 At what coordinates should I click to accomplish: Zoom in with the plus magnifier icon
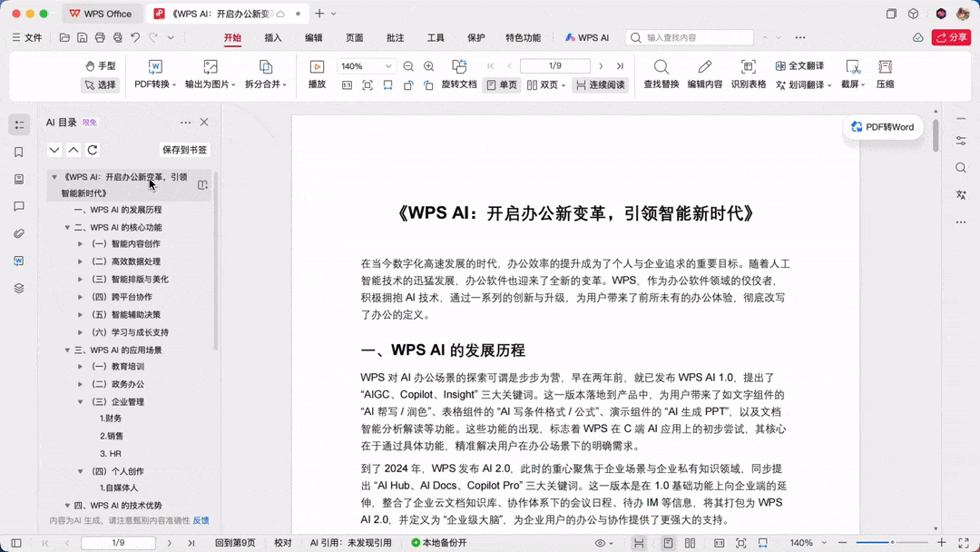428,66
